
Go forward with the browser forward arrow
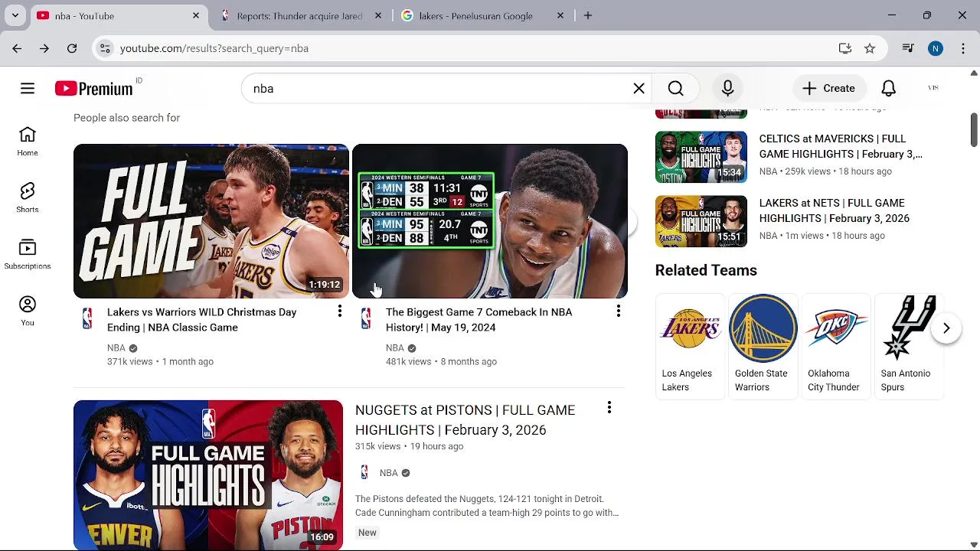click(44, 48)
